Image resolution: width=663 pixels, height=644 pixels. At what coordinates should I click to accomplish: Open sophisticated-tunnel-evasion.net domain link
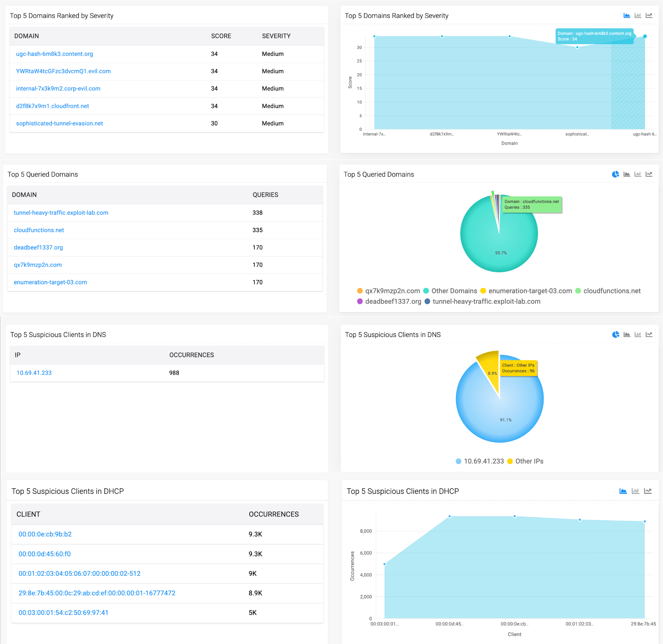point(59,123)
